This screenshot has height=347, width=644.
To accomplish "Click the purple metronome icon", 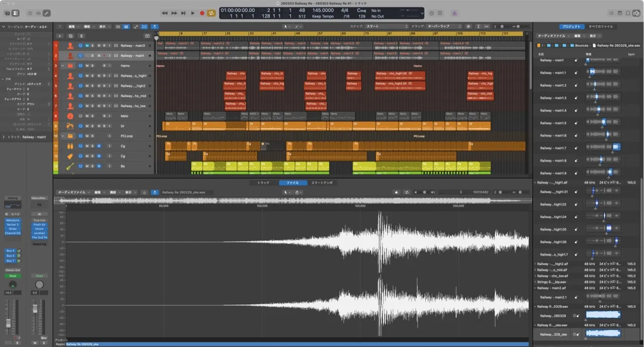I will click(x=454, y=13).
